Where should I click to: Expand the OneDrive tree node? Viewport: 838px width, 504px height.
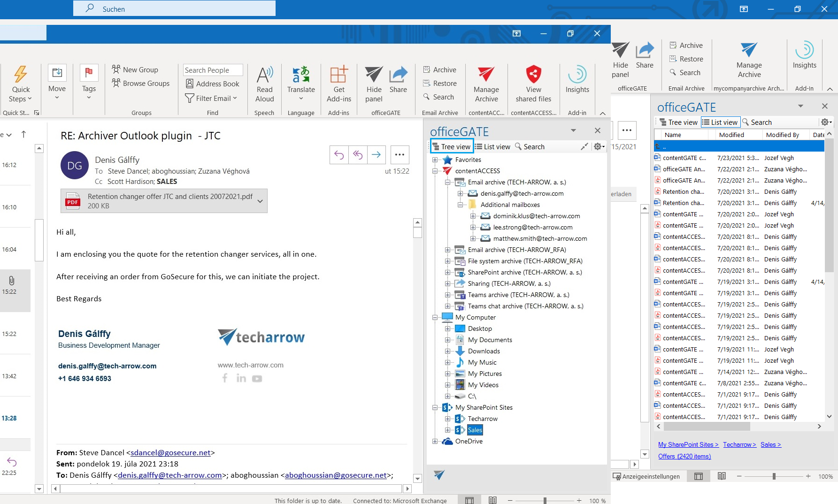point(435,442)
